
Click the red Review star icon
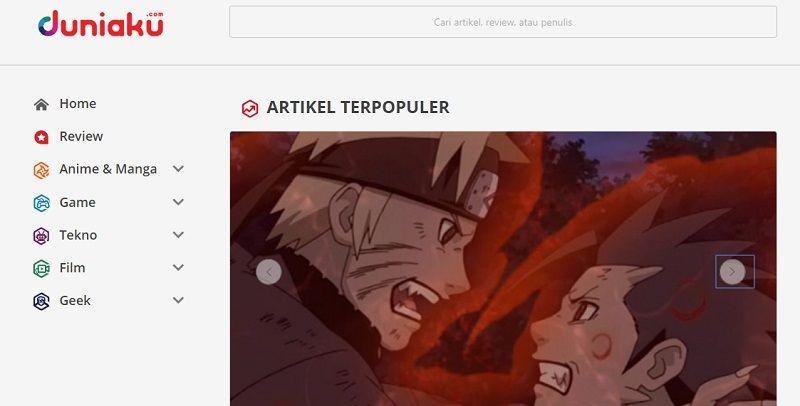point(41,137)
